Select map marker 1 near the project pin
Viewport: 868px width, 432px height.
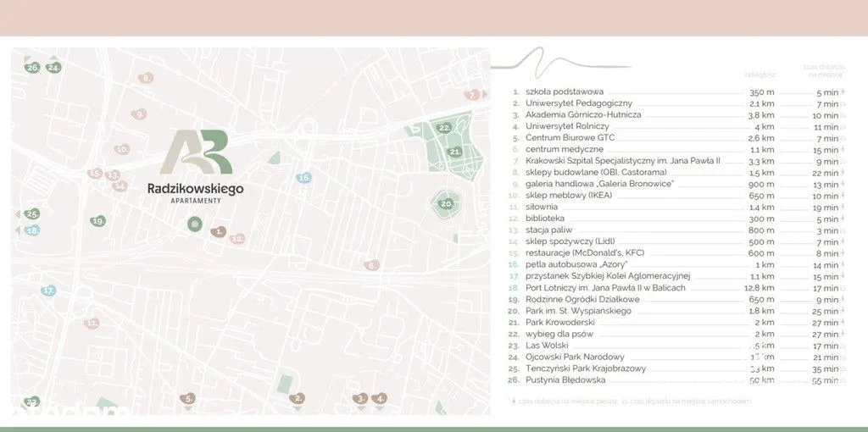(219, 231)
